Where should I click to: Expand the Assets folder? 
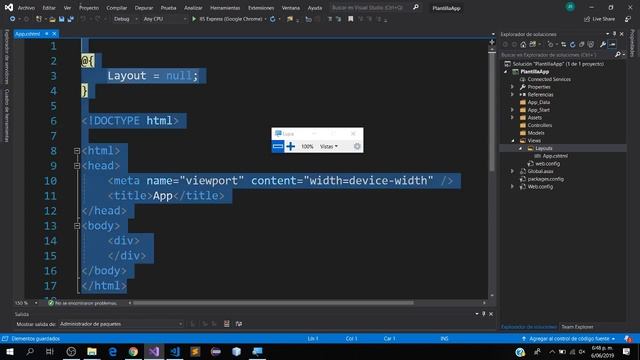click(513, 118)
